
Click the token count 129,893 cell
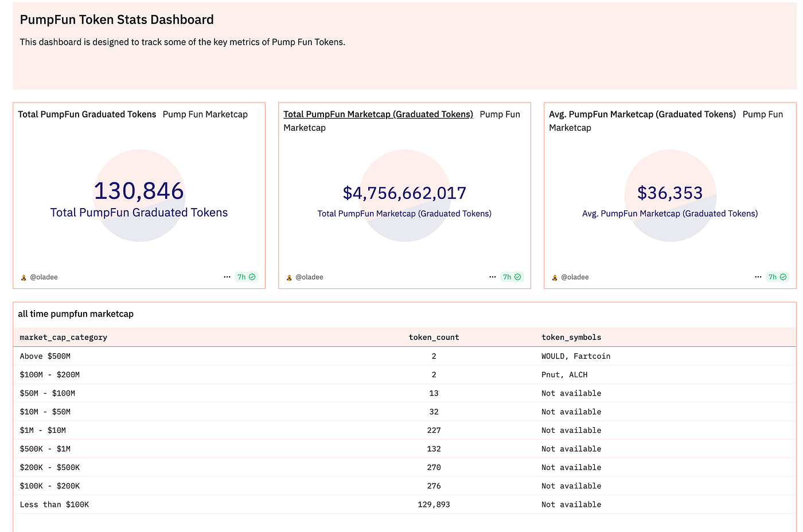coord(434,504)
